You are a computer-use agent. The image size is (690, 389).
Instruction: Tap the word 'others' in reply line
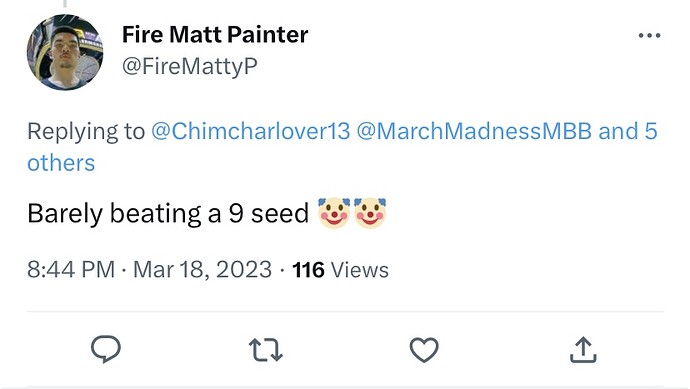pyautogui.click(x=61, y=163)
